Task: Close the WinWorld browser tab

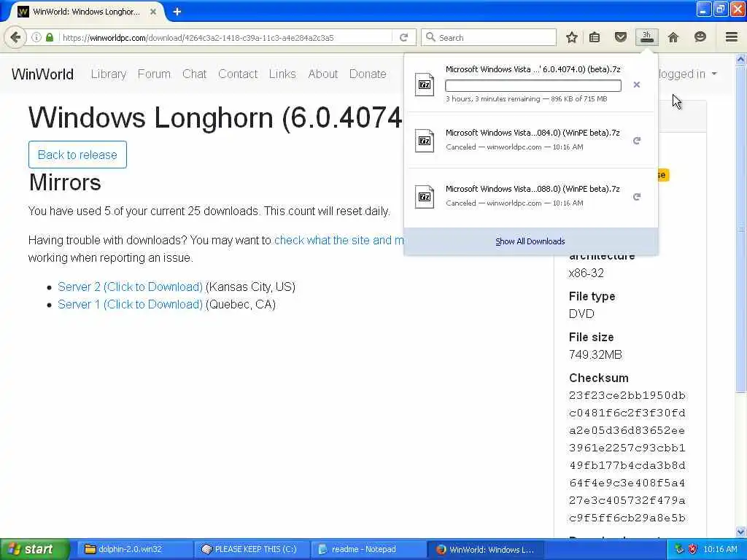Action: pos(153,12)
